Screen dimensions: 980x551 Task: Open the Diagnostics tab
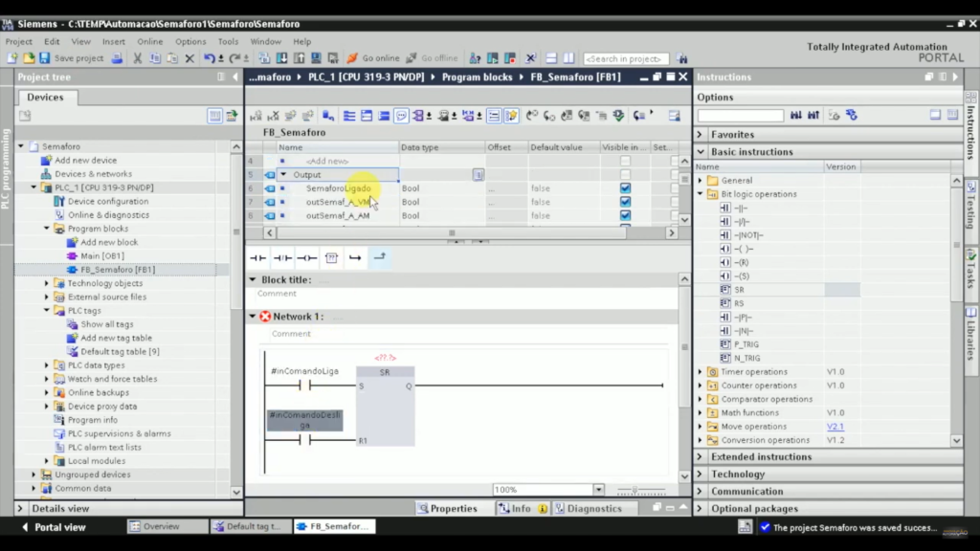pos(589,509)
